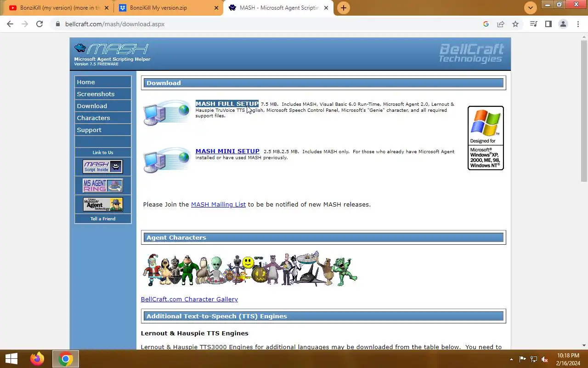This screenshot has height=368, width=588.
Task: Switch to BonziKill My version.zip tab
Action: click(x=168, y=8)
